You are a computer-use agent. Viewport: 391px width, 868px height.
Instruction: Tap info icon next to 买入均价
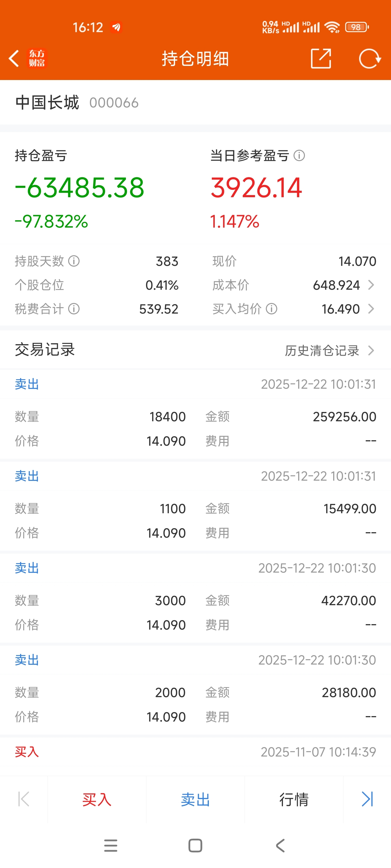coord(272,309)
